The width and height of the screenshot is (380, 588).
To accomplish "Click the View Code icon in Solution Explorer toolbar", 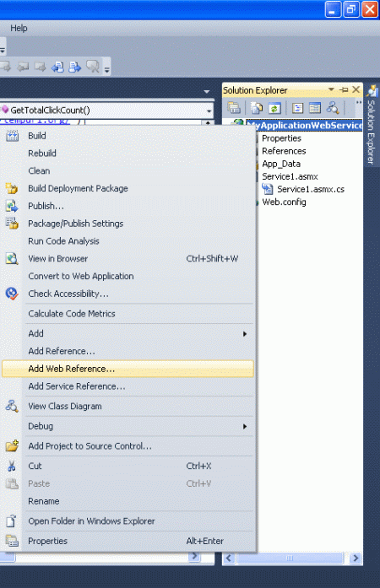I will (x=297, y=108).
